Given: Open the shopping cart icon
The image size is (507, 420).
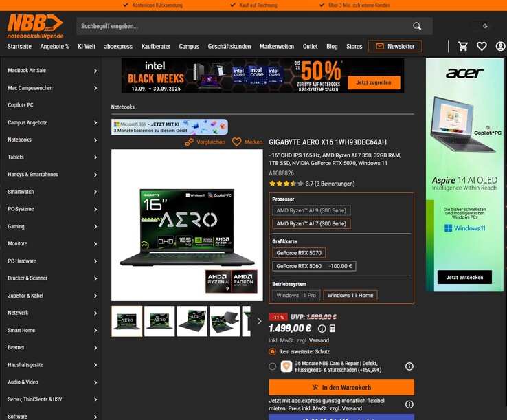Looking at the screenshot, I should (x=463, y=46).
